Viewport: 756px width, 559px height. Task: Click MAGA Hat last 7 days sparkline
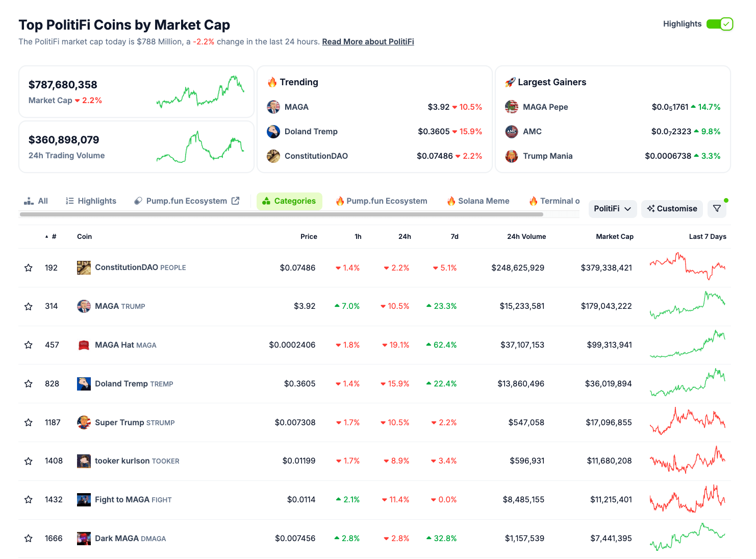688,344
